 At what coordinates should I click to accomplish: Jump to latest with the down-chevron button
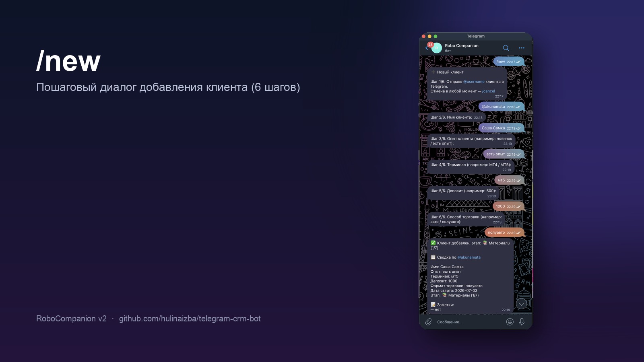pyautogui.click(x=521, y=304)
